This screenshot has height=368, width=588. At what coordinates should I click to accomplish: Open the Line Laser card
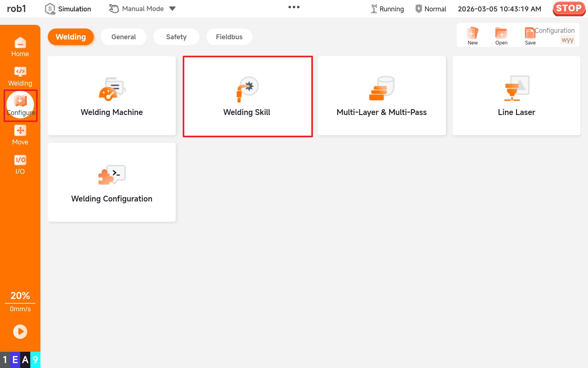click(516, 96)
